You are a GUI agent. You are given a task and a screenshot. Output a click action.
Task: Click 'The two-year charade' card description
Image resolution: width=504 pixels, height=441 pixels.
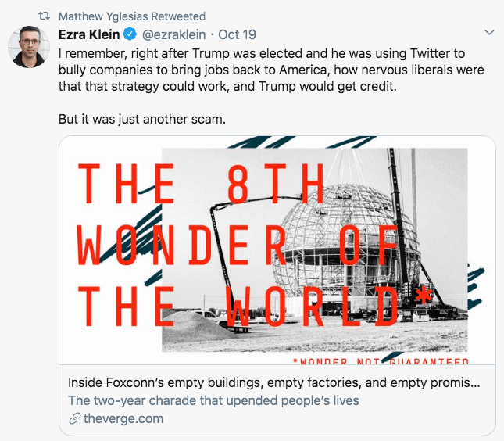(213, 401)
